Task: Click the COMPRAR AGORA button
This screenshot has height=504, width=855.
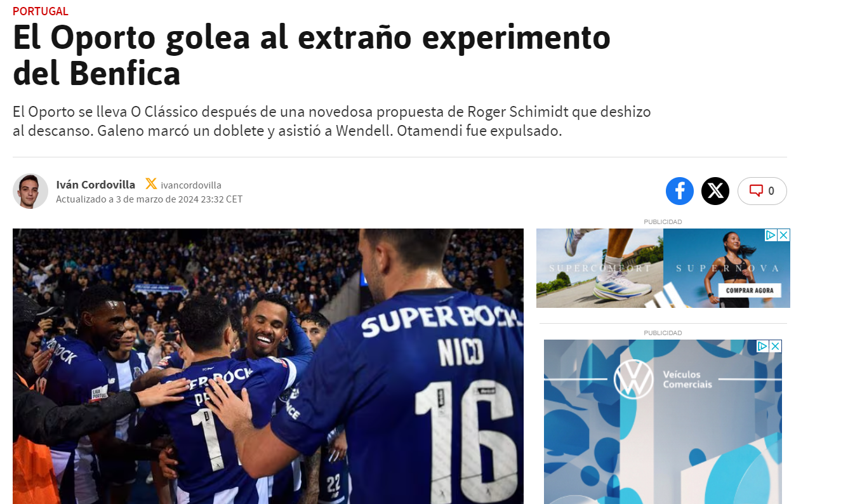Action: [750, 290]
